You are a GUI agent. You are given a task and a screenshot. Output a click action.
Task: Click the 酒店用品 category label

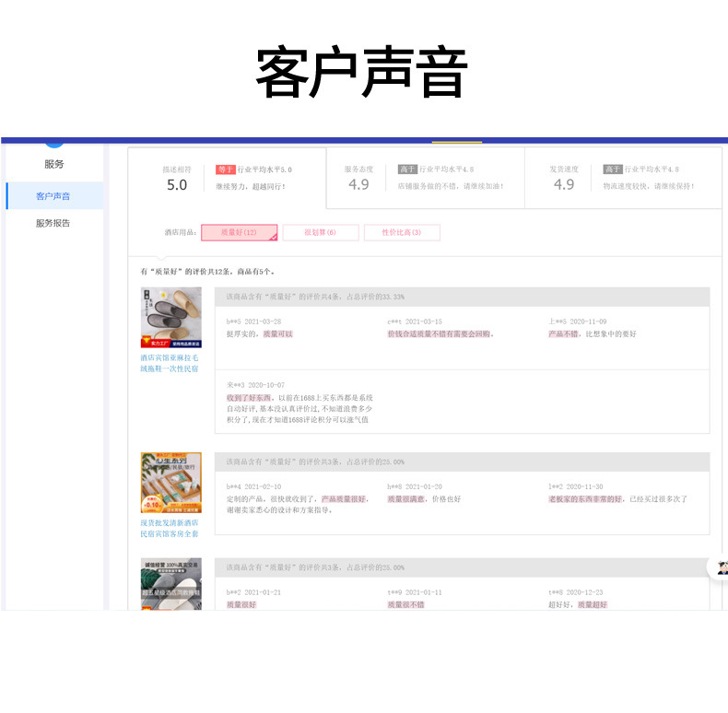coord(181,232)
